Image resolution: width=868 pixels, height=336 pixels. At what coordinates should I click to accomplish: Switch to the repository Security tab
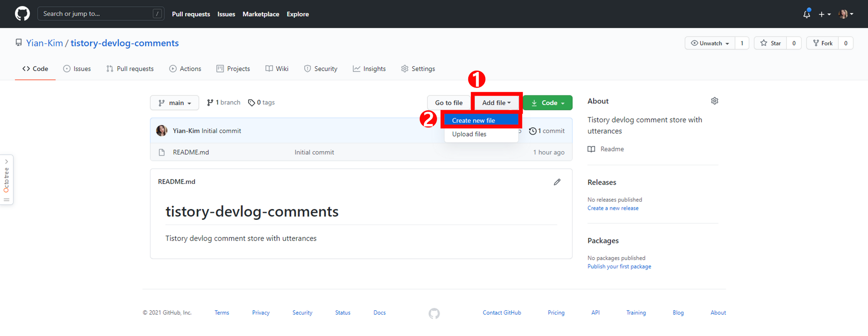(x=321, y=69)
